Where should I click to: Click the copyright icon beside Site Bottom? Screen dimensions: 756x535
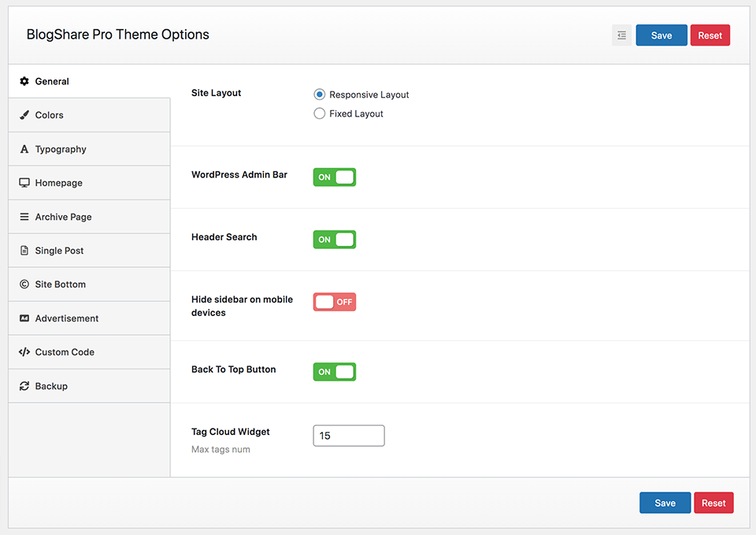point(24,284)
